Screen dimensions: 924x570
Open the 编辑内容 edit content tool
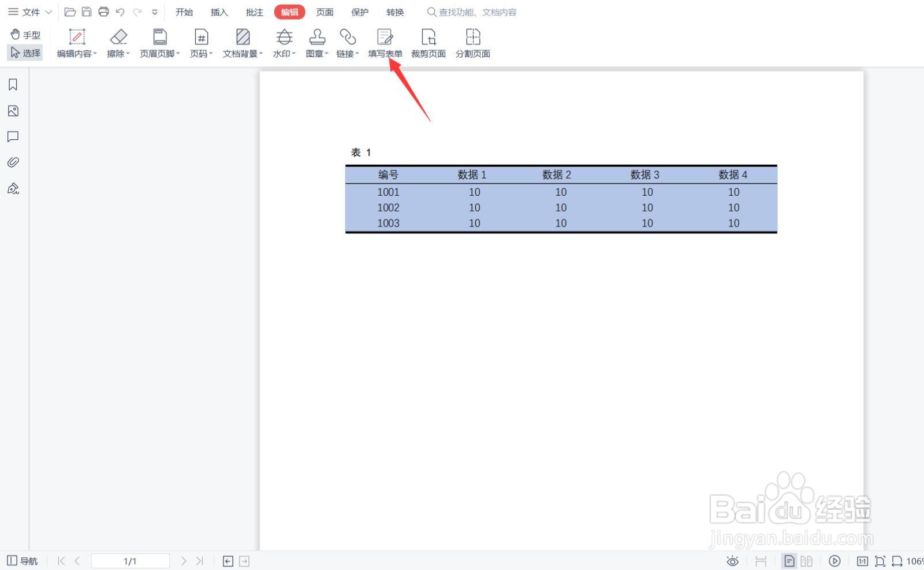77,44
